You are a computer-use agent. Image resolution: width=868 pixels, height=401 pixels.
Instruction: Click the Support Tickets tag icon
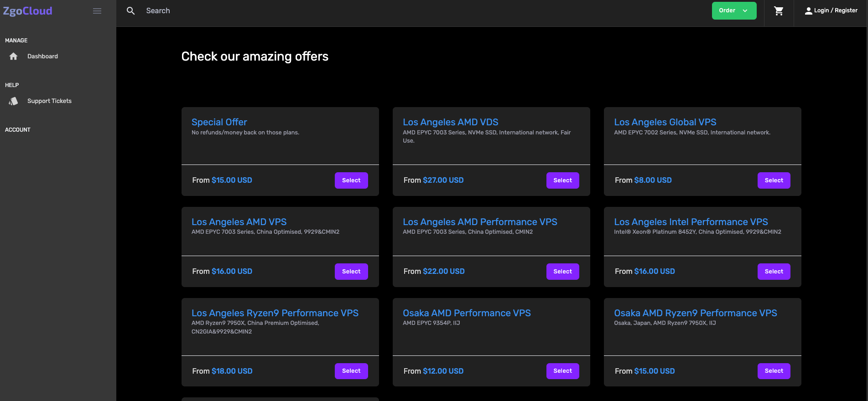coord(14,101)
